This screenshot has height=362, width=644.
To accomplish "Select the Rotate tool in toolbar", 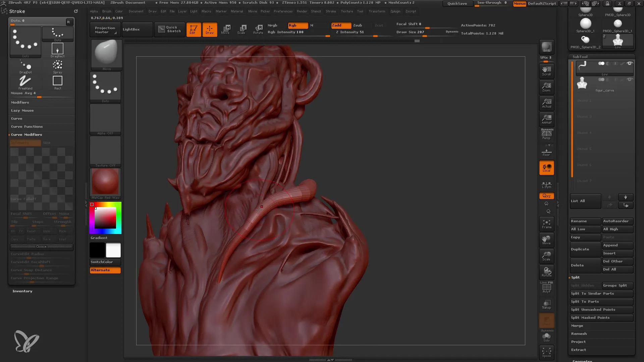I will pyautogui.click(x=258, y=29).
